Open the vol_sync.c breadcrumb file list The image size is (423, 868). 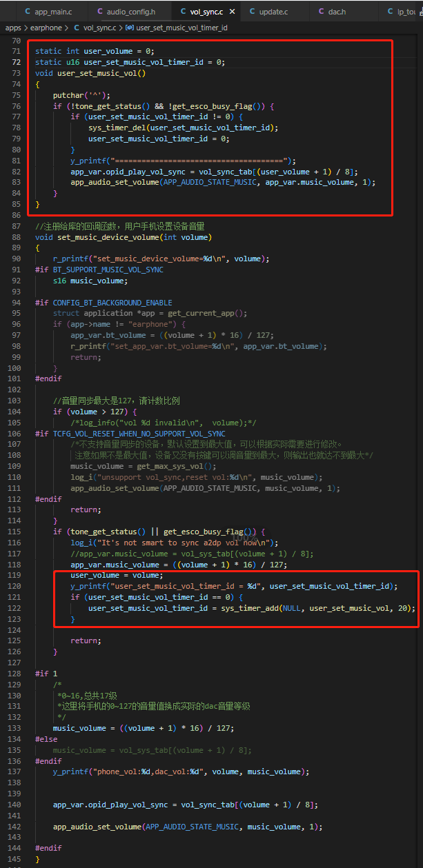(x=99, y=28)
